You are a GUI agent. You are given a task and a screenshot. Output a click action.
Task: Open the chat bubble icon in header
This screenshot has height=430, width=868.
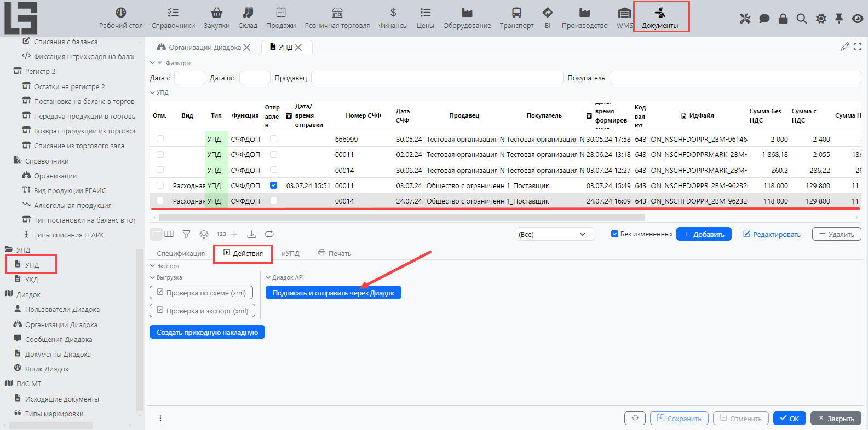click(x=764, y=19)
